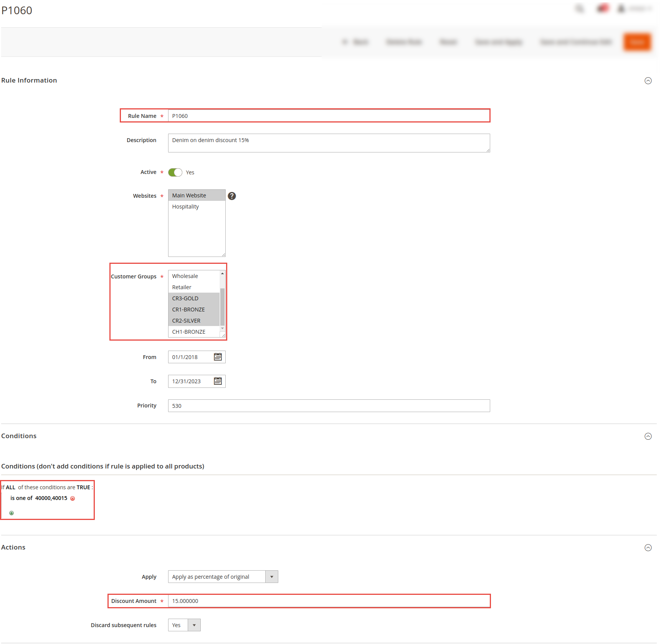Screen dimensions: 661x644
Task: Collapse the Conditions section
Action: pyautogui.click(x=648, y=436)
